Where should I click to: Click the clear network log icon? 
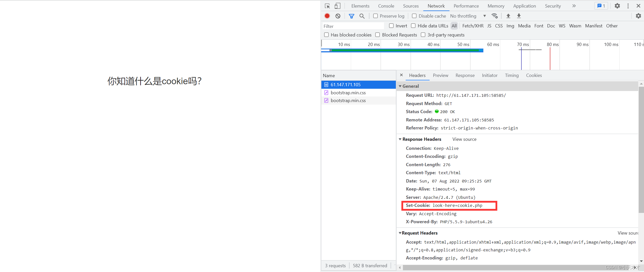pos(337,16)
